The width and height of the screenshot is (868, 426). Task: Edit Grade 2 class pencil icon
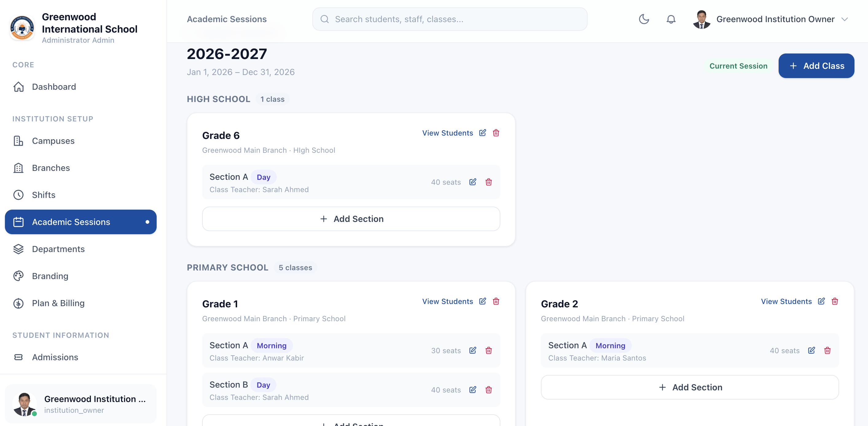pyautogui.click(x=821, y=301)
